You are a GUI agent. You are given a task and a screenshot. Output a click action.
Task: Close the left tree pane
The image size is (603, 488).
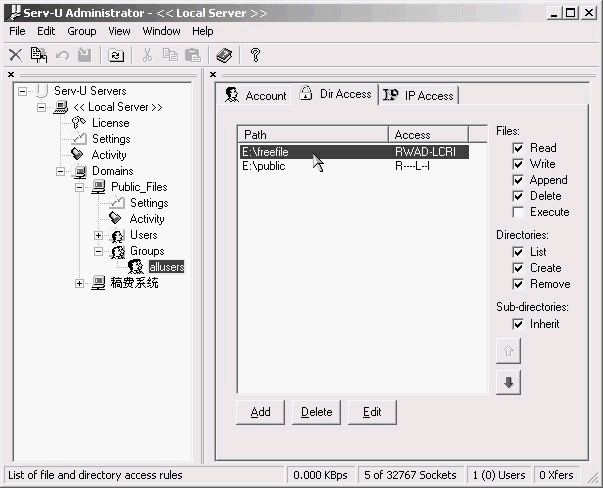pyautogui.click(x=11, y=75)
